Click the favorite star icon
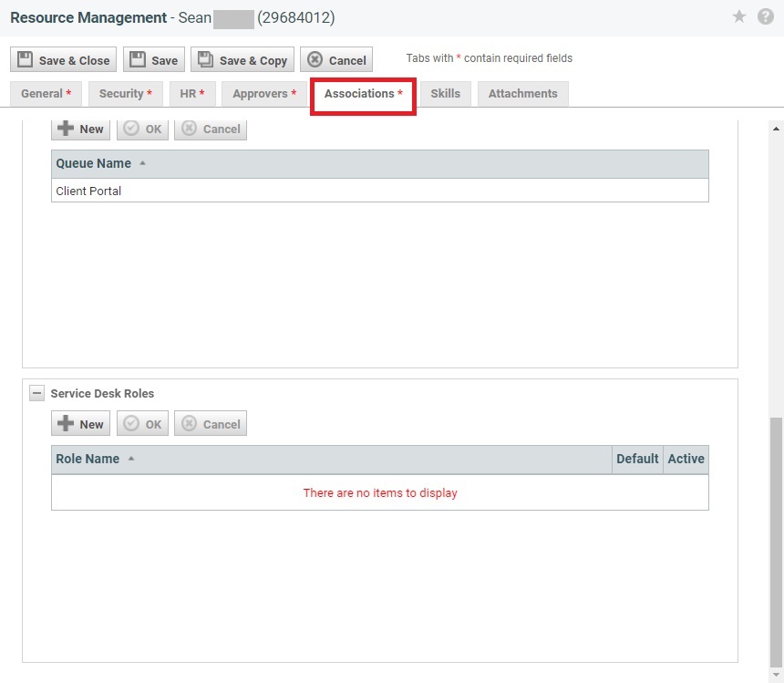The width and height of the screenshot is (784, 683). 739,17
